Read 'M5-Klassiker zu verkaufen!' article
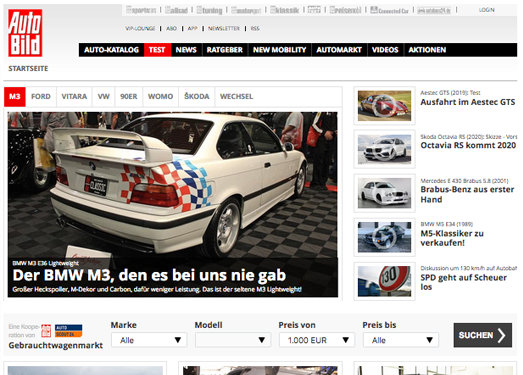523x375 pixels. [452, 238]
